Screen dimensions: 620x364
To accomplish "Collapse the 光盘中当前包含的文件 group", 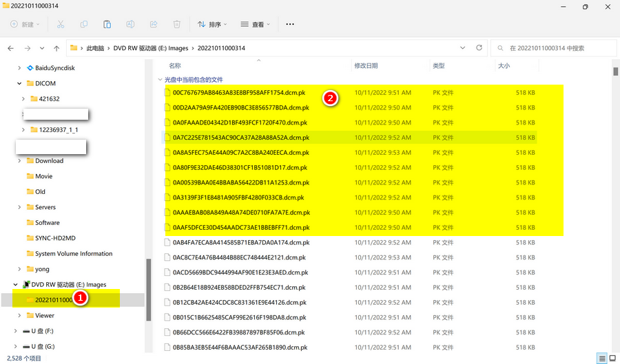I will pos(160,80).
